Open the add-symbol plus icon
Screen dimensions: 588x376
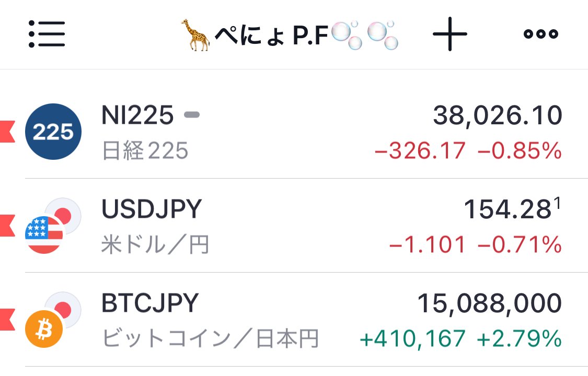coord(451,34)
